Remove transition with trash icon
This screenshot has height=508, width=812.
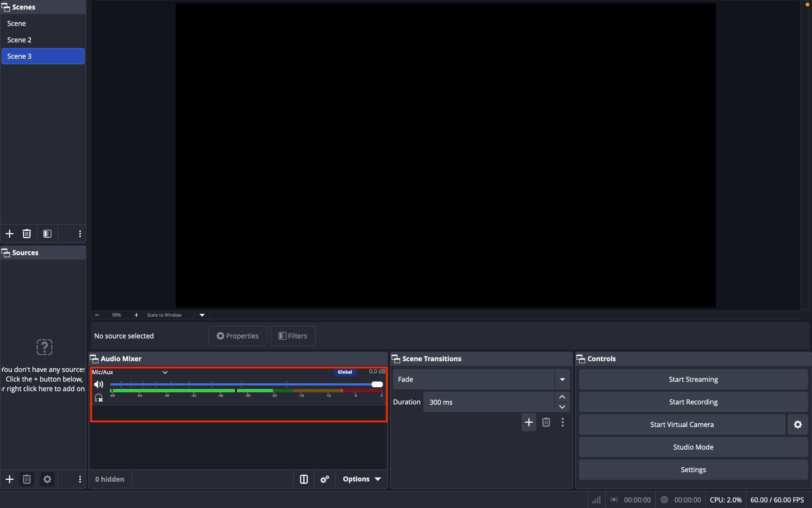point(546,422)
